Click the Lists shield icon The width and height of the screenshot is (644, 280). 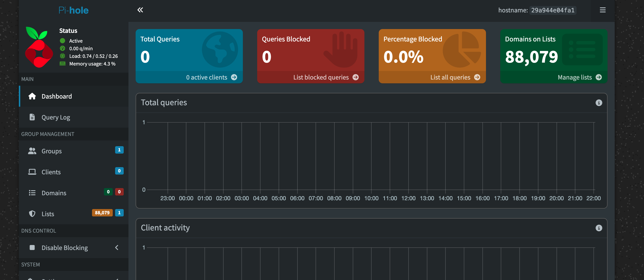tap(32, 214)
